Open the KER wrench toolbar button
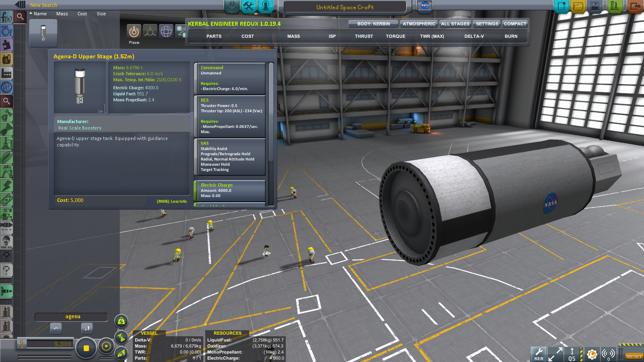Image resolution: width=644 pixels, height=362 pixels. click(539, 354)
